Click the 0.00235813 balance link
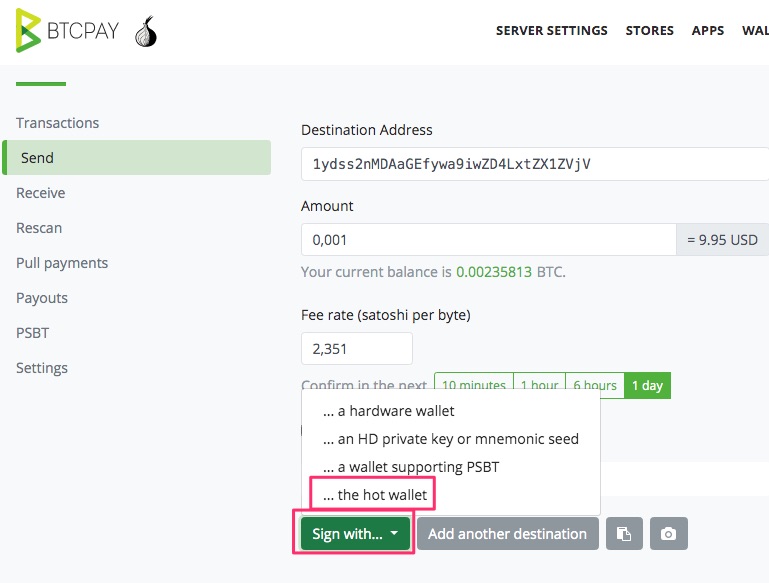Image resolution: width=769 pixels, height=583 pixels. tap(493, 272)
